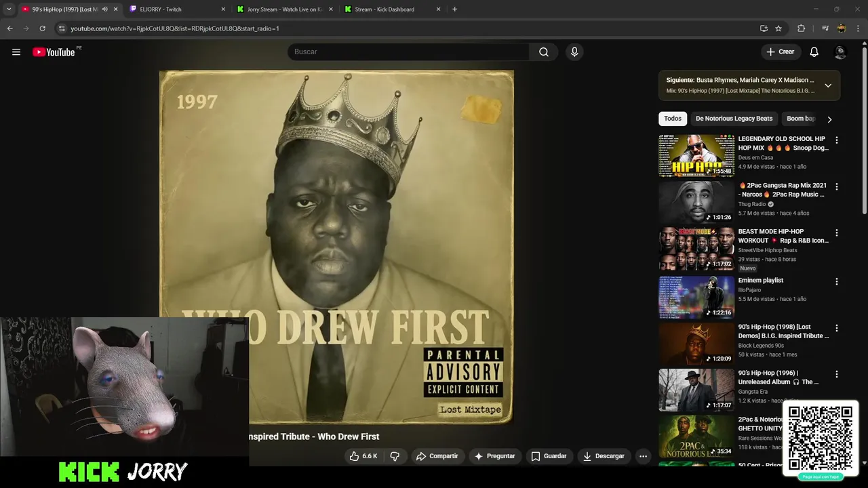Switch to Stream - Kick Dashboard tab

(x=391, y=9)
